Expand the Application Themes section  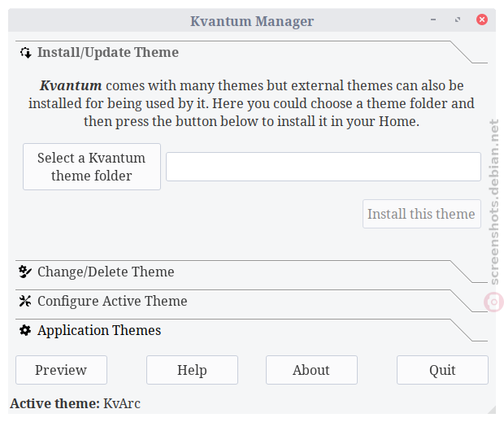coord(251,330)
